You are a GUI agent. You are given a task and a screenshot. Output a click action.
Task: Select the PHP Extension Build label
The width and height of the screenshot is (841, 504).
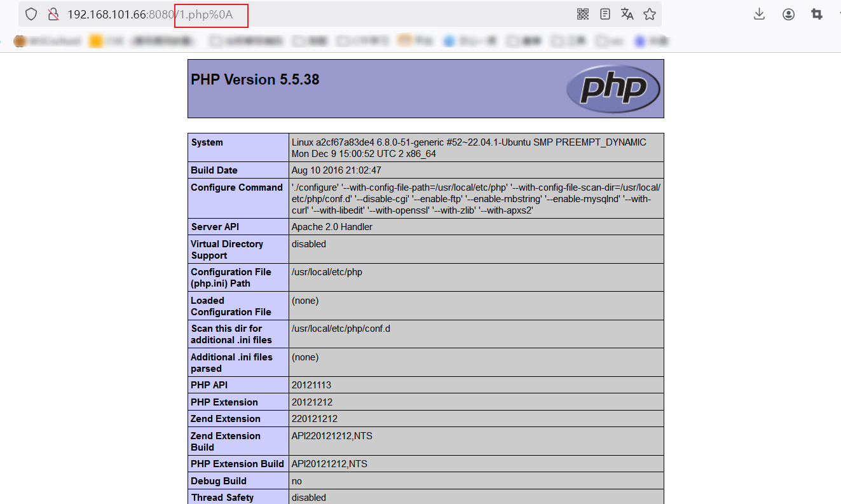pyautogui.click(x=238, y=464)
